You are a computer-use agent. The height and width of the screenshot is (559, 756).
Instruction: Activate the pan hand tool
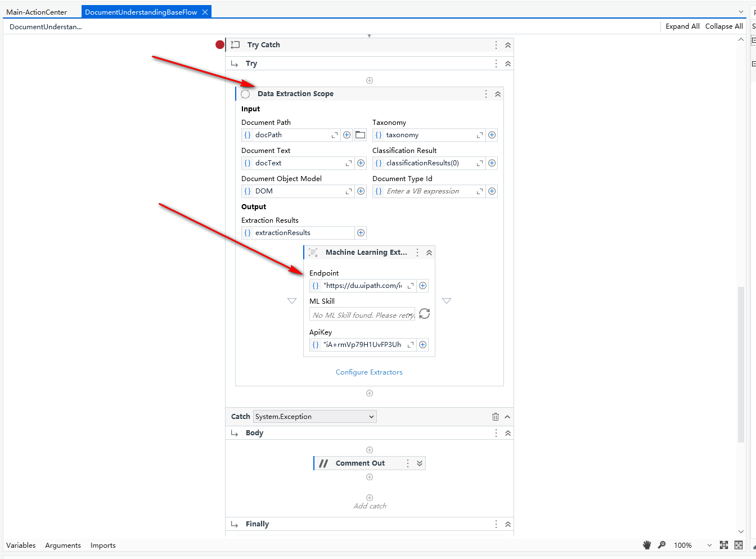pos(647,545)
